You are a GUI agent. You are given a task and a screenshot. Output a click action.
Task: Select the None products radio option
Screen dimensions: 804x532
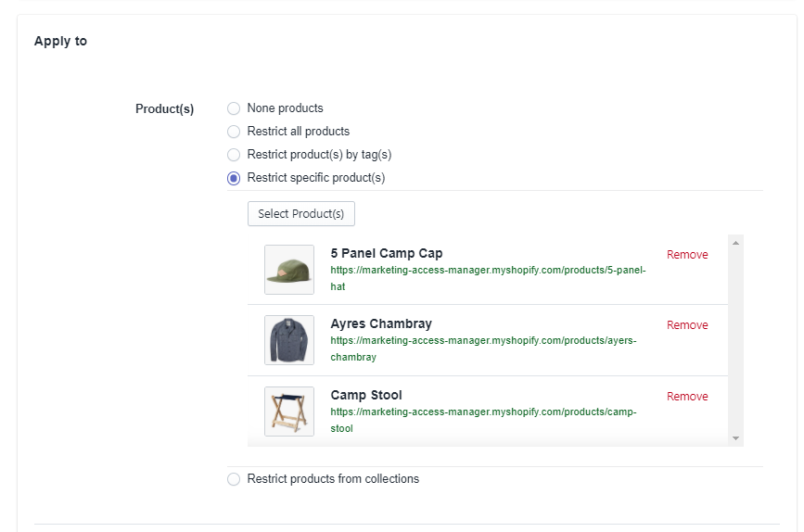pyautogui.click(x=234, y=108)
